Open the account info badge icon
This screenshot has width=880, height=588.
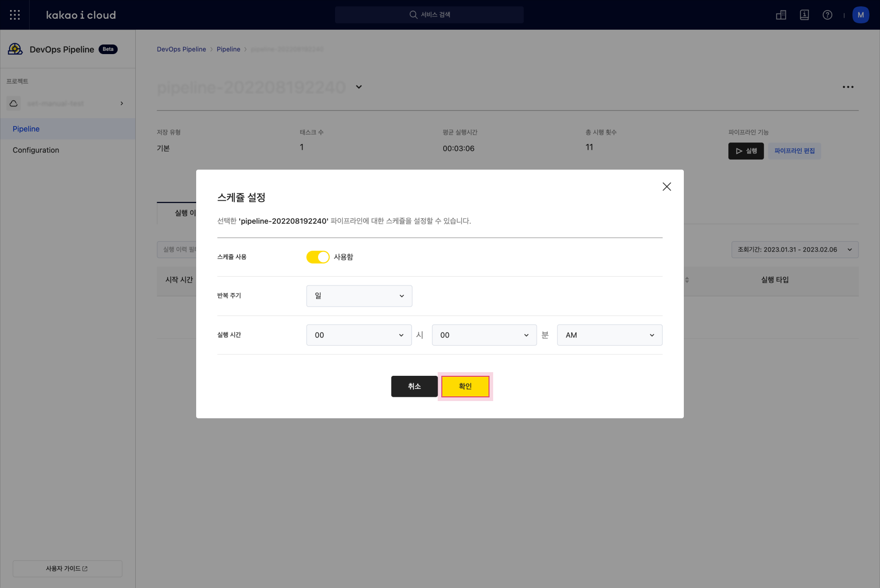click(x=804, y=15)
